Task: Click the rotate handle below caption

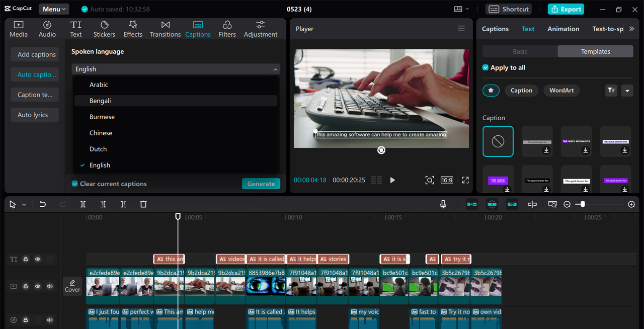Action: [381, 150]
